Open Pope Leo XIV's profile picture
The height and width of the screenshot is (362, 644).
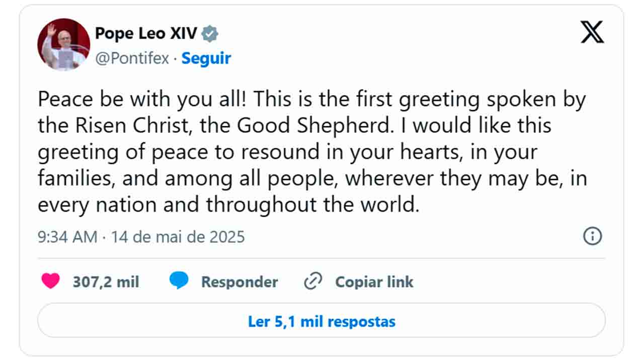pyautogui.click(x=62, y=44)
